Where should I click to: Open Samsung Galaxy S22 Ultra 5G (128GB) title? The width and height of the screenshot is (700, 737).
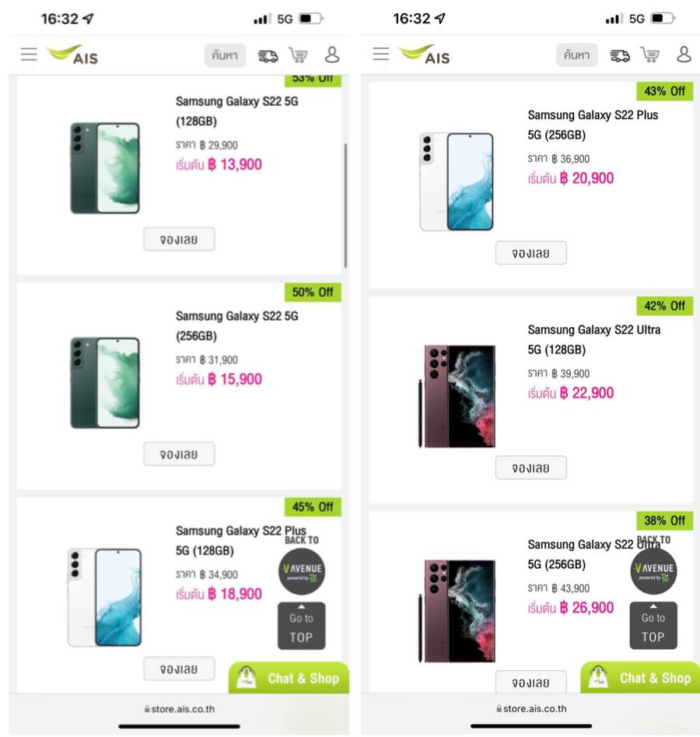click(x=593, y=339)
